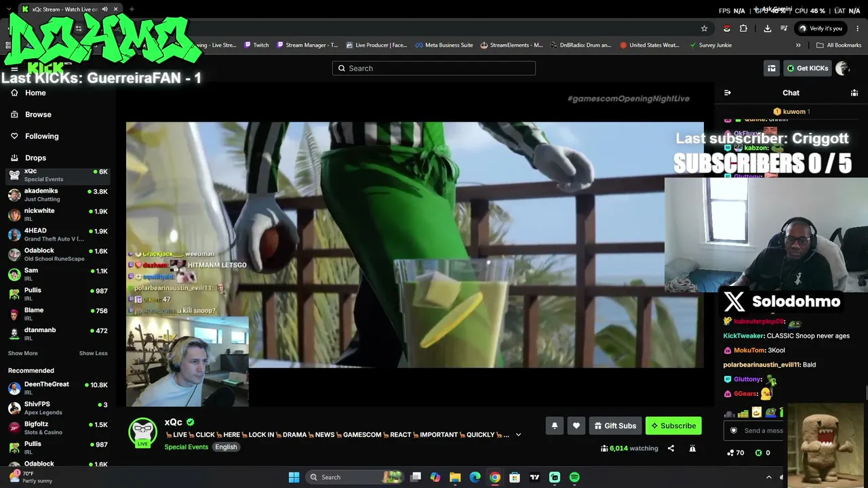Open Copilot from the taskbar
The height and width of the screenshot is (488, 868).
pyautogui.click(x=435, y=477)
